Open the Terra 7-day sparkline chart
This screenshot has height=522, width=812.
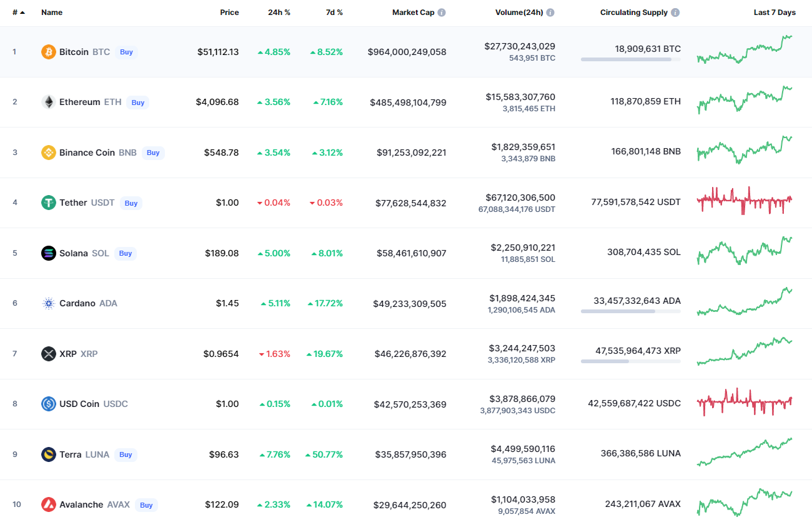click(x=745, y=452)
